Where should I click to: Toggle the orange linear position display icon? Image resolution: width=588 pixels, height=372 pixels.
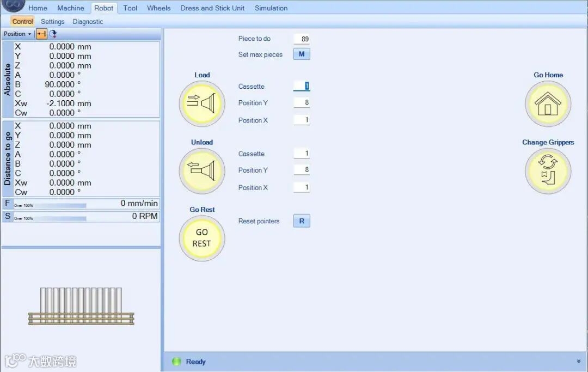(x=41, y=34)
